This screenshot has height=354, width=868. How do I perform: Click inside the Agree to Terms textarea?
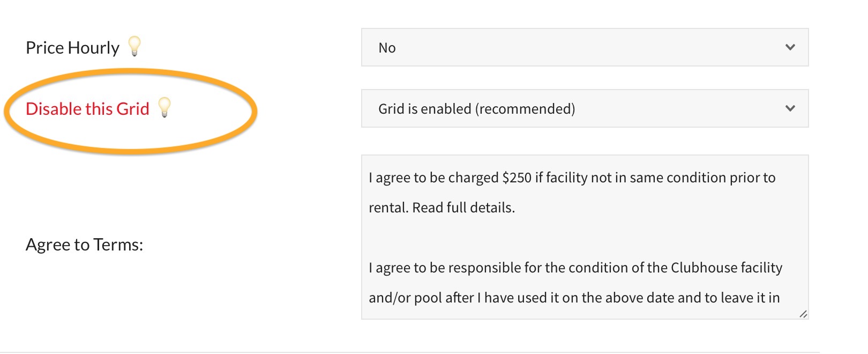point(584,236)
